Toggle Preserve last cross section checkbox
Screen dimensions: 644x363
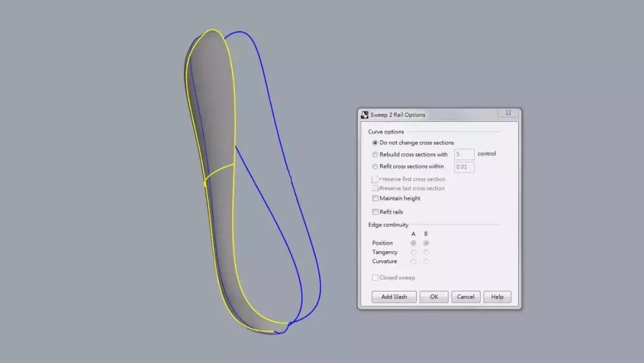375,188
